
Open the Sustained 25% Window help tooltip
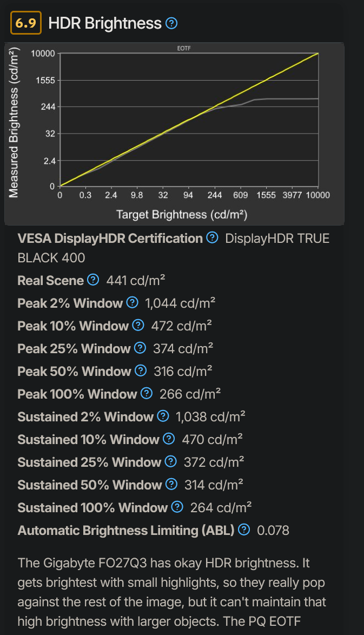[x=172, y=462]
